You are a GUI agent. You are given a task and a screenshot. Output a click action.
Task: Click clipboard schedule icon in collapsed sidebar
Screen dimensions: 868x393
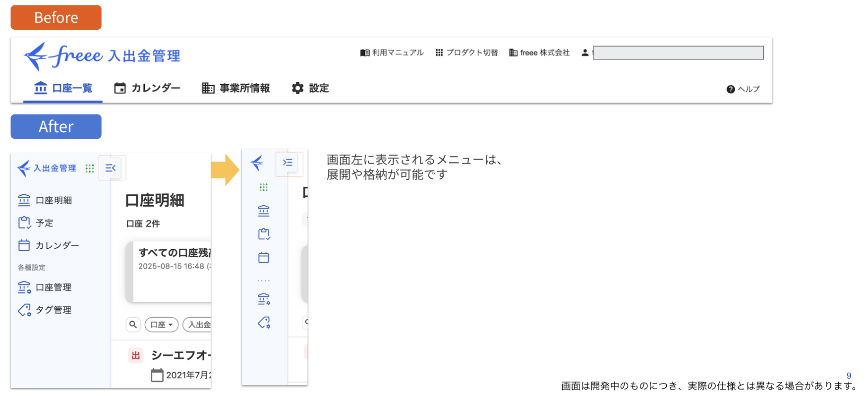pyautogui.click(x=264, y=234)
